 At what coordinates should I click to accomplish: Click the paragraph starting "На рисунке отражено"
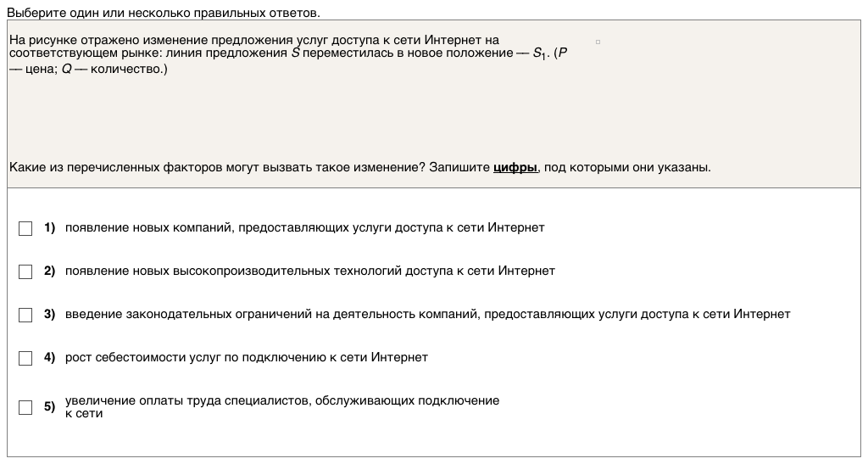(254, 54)
